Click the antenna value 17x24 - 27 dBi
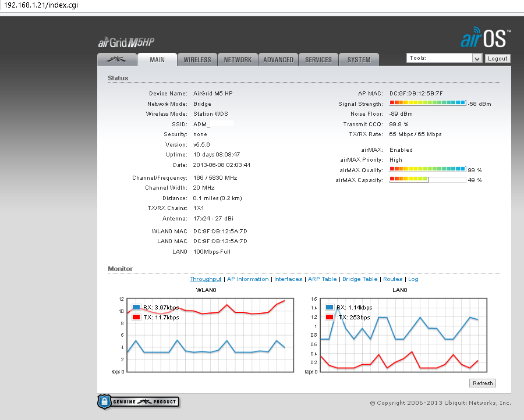Viewport: 524px width, 420px height. click(x=213, y=219)
